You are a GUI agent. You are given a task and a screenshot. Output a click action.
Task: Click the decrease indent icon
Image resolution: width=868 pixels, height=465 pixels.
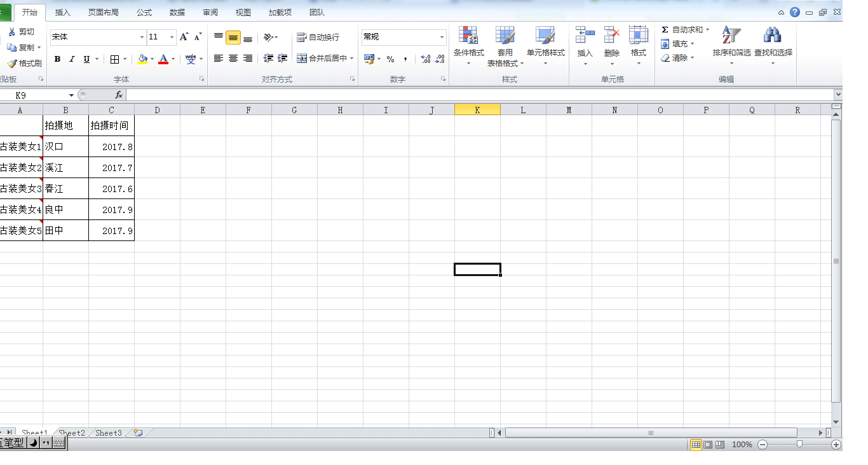268,59
